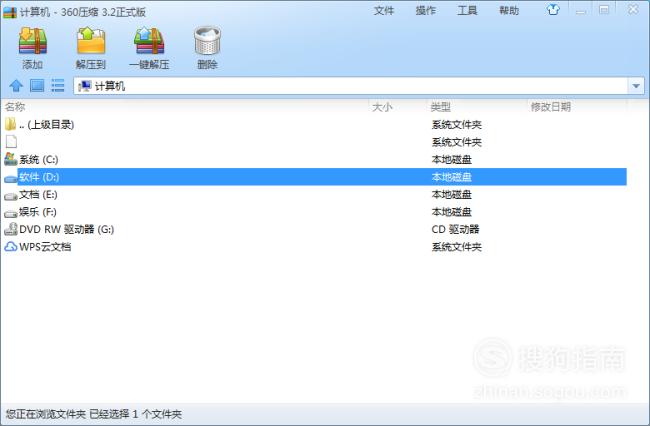Sort by the 类型 column header
650x426 pixels.
pyautogui.click(x=441, y=107)
